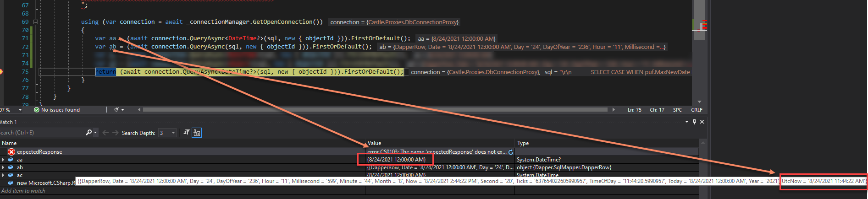Open the zoom level dropdown in editor
Image resolution: width=868 pixels, height=199 pixels.
20,110
